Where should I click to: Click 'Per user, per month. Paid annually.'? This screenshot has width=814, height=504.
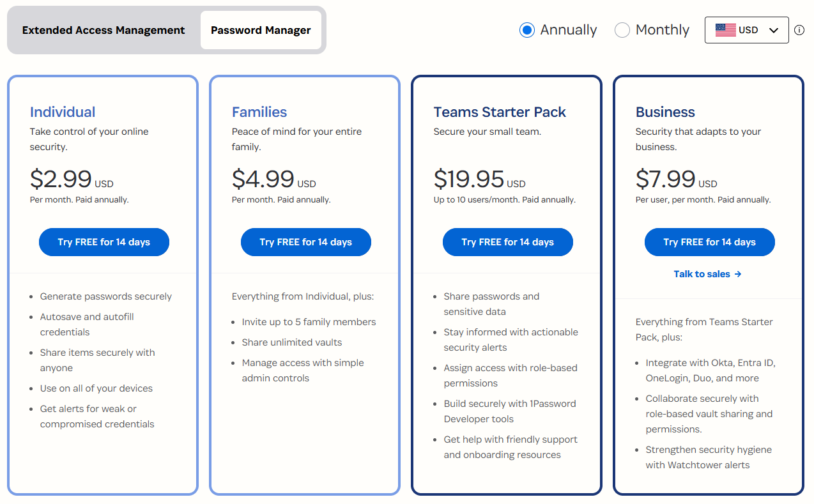click(x=703, y=200)
